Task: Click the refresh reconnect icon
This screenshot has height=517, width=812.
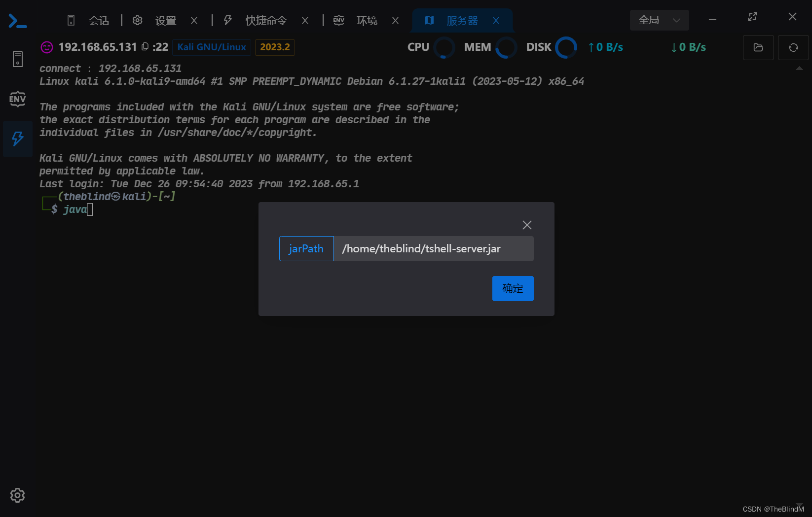Action: 793,47
